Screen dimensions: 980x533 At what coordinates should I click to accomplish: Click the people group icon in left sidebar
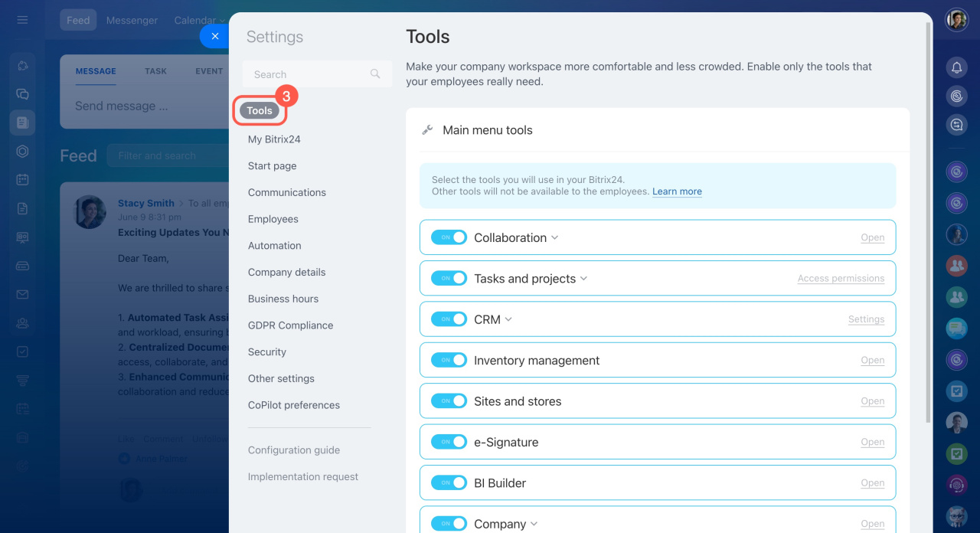click(22, 323)
